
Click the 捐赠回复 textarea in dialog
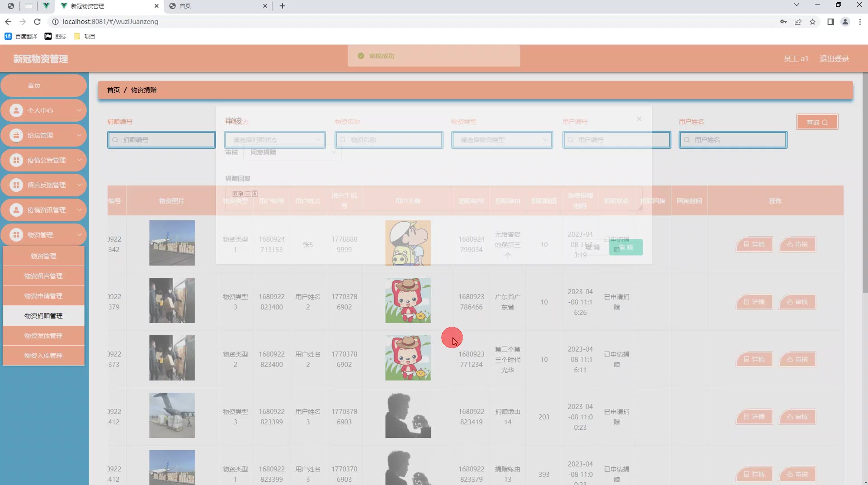coord(434,199)
